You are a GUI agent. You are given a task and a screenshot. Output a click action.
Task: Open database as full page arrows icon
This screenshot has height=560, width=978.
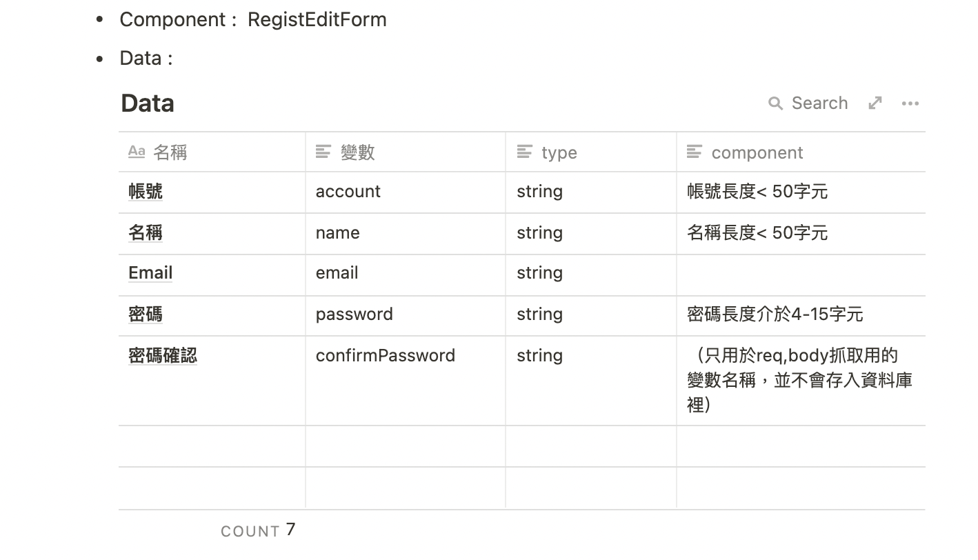point(875,103)
